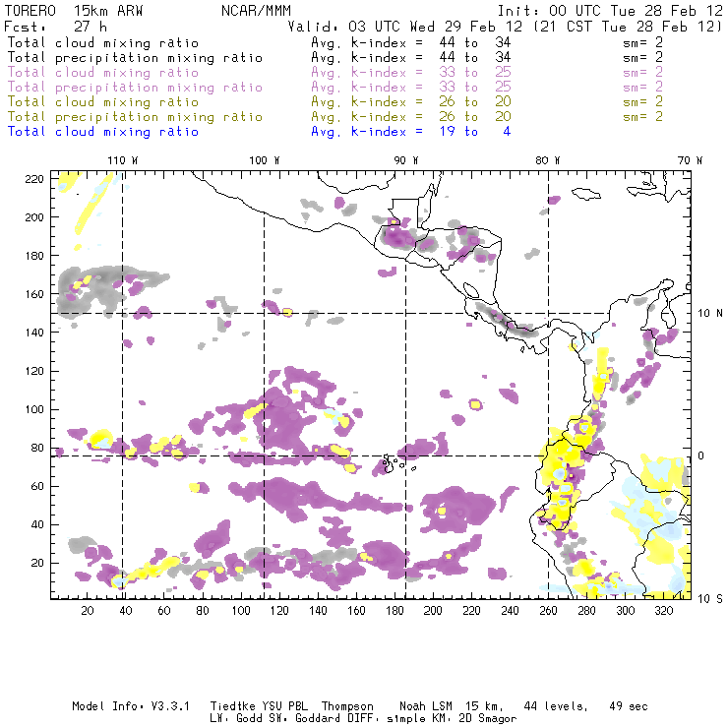The image size is (728, 728).
Task: Select the "NCAR/MMM" header label
Action: [257, 11]
